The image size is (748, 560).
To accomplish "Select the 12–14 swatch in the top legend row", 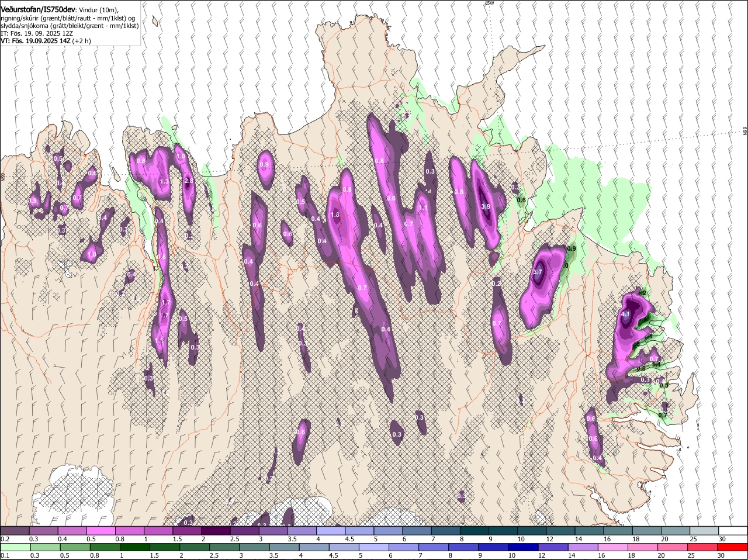I will click(x=560, y=531).
